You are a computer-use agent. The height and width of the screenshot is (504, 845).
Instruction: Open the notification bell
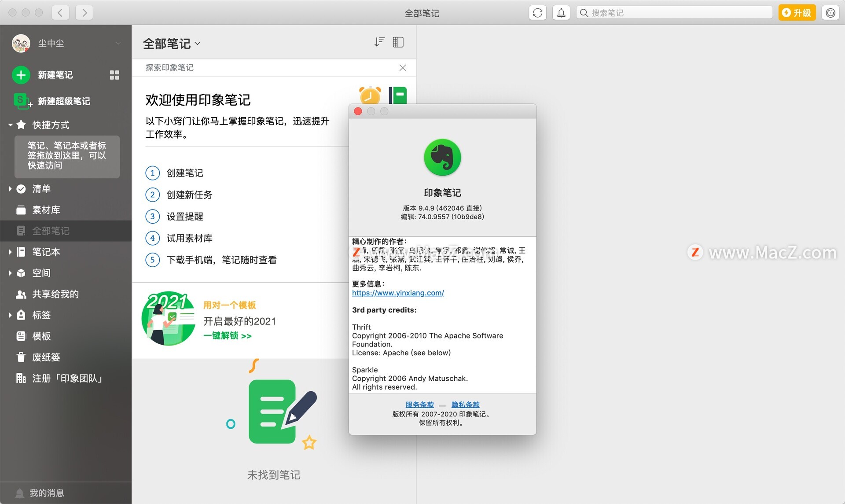561,13
